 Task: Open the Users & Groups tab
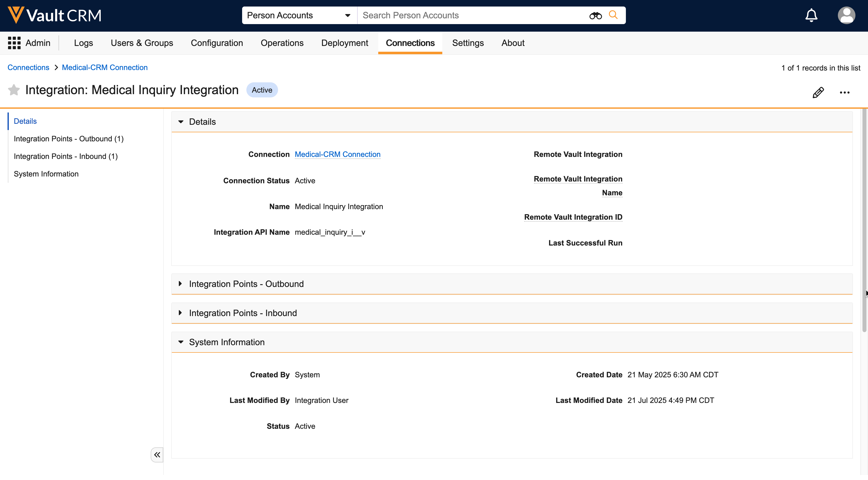click(142, 43)
